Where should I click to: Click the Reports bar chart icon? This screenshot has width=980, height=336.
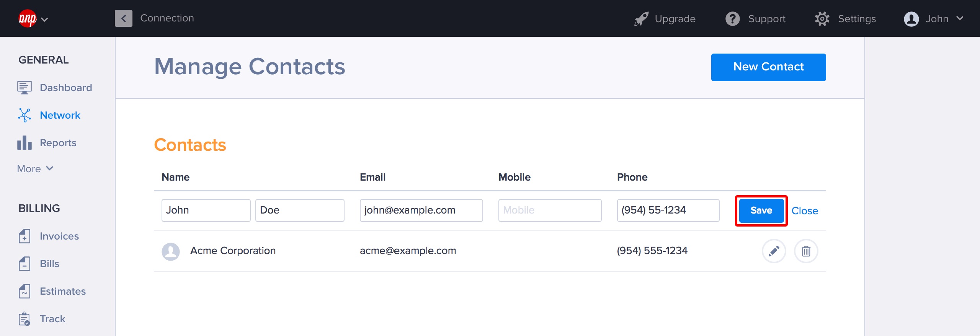pyautogui.click(x=24, y=143)
